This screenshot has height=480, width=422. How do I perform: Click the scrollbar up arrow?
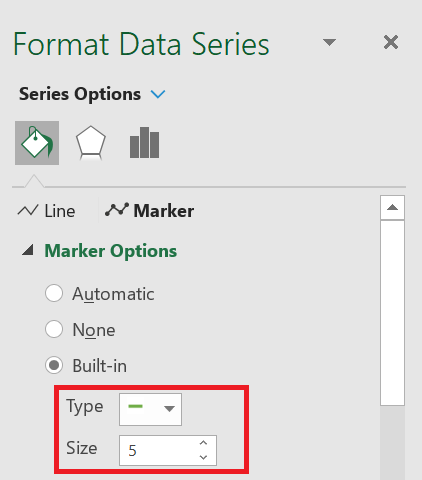(x=392, y=207)
